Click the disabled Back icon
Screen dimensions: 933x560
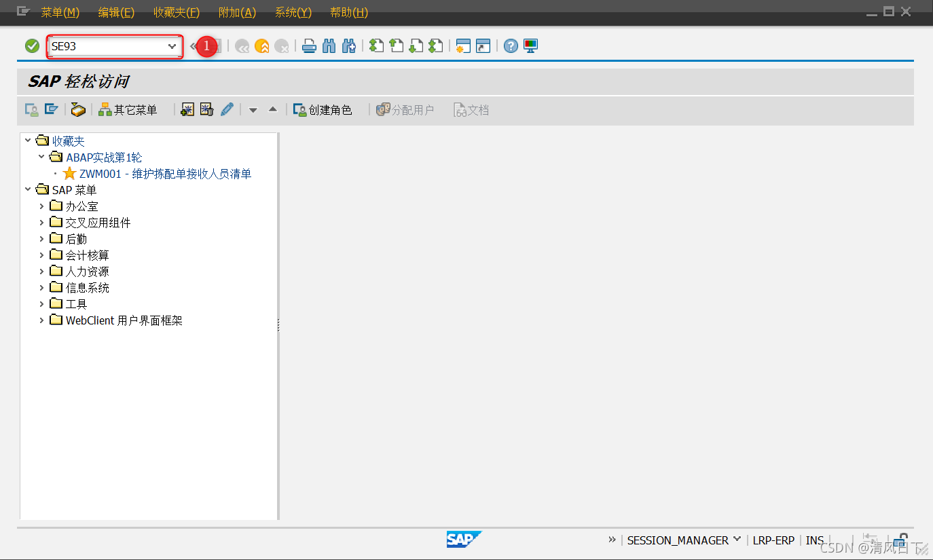(x=242, y=46)
